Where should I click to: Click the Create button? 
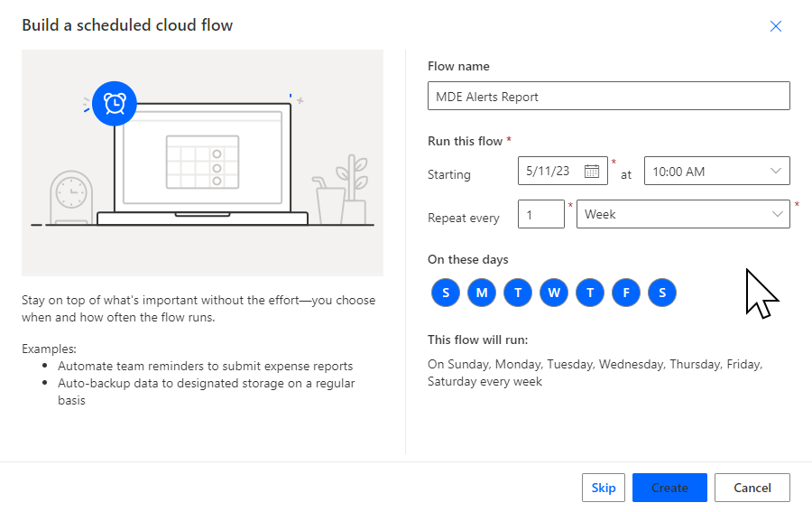[669, 488]
